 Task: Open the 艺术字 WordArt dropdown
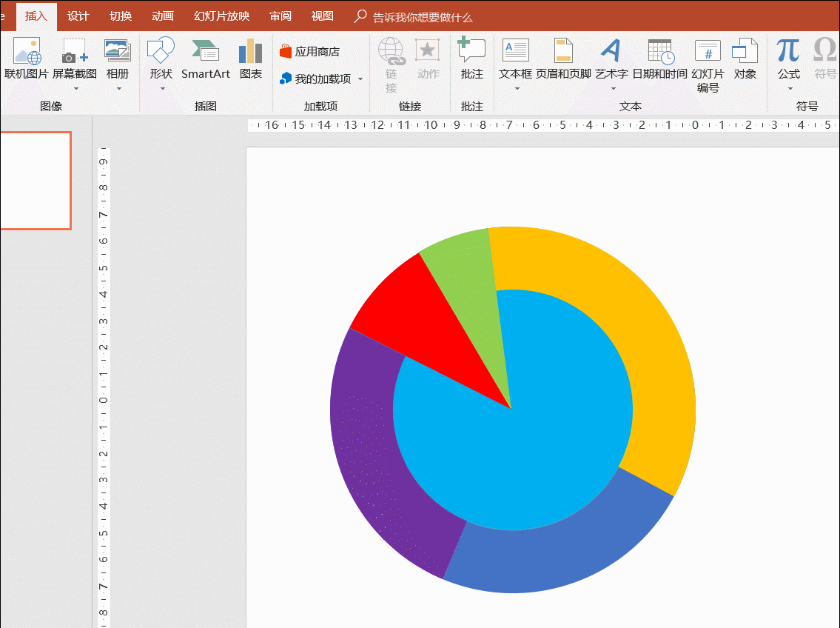tap(612, 89)
